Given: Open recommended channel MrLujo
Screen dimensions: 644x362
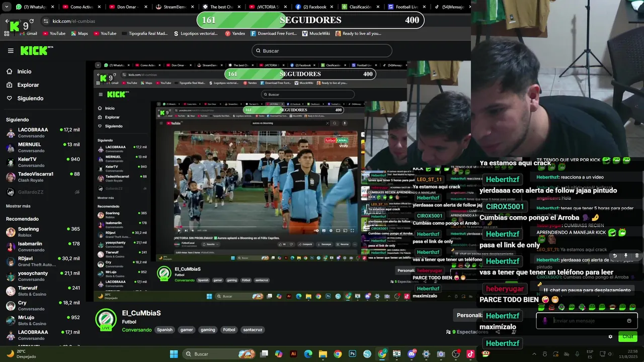Looking at the screenshot, I should tap(43, 320).
